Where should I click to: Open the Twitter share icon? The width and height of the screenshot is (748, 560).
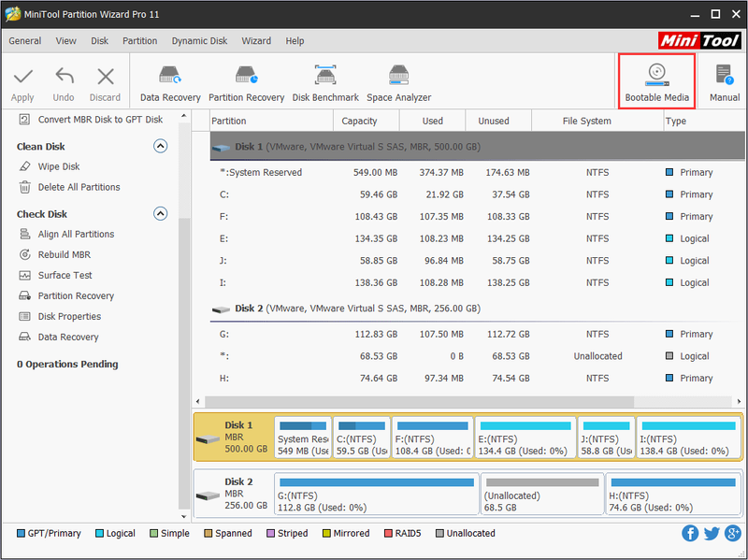pyautogui.click(x=712, y=533)
